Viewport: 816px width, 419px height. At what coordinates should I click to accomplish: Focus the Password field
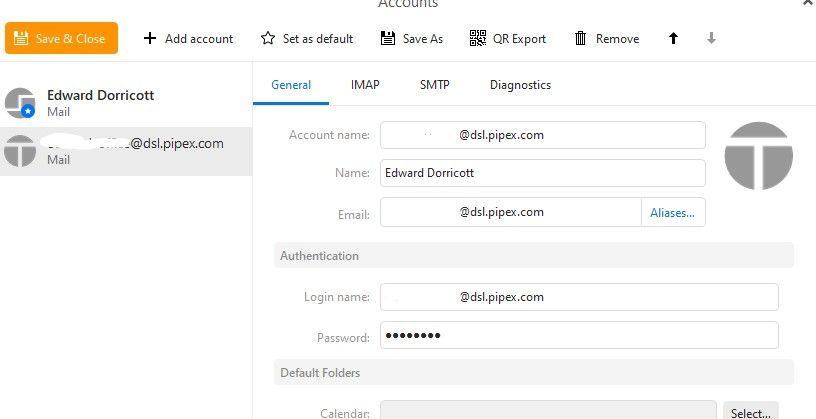pyautogui.click(x=578, y=335)
